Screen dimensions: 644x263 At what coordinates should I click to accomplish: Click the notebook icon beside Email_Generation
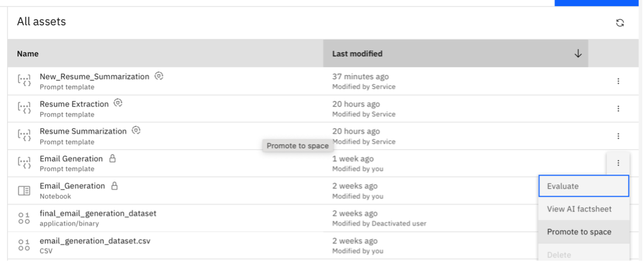pos(24,191)
